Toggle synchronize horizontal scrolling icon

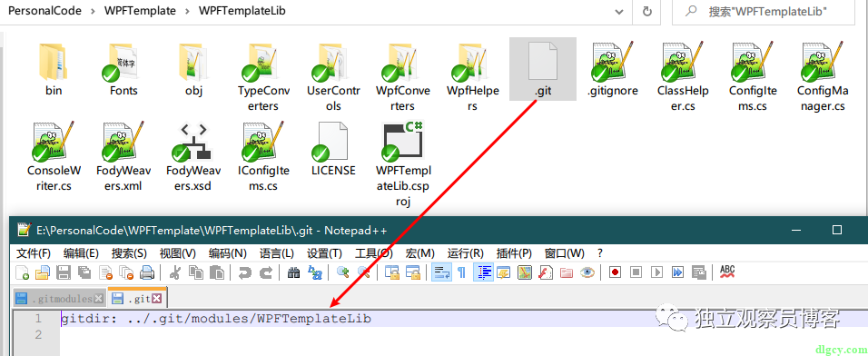click(x=413, y=272)
